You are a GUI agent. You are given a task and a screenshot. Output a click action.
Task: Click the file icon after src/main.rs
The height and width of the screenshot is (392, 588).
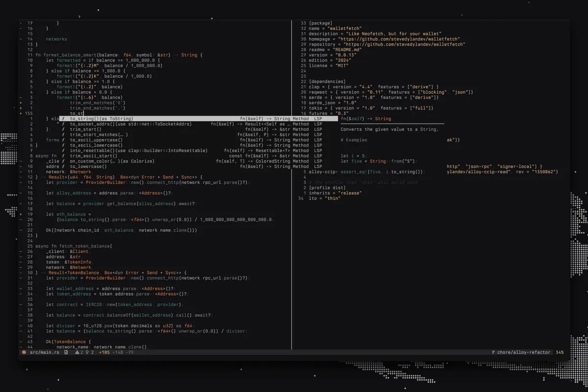click(x=66, y=352)
